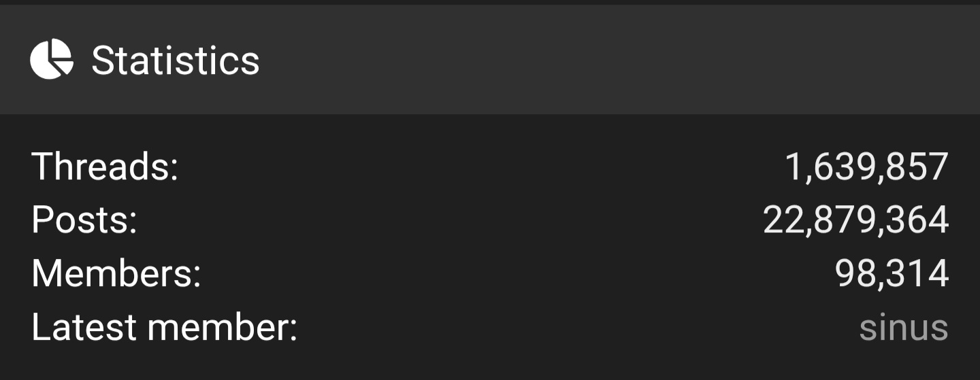
Task: Open latest member sinus profile
Action: tap(904, 328)
